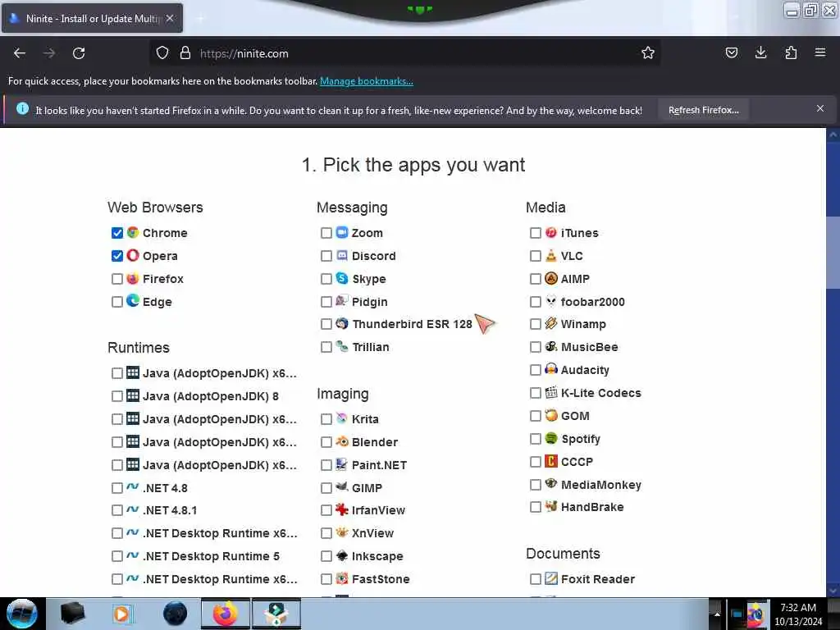
Task: Check the Firefox checkbox
Action: tap(116, 279)
